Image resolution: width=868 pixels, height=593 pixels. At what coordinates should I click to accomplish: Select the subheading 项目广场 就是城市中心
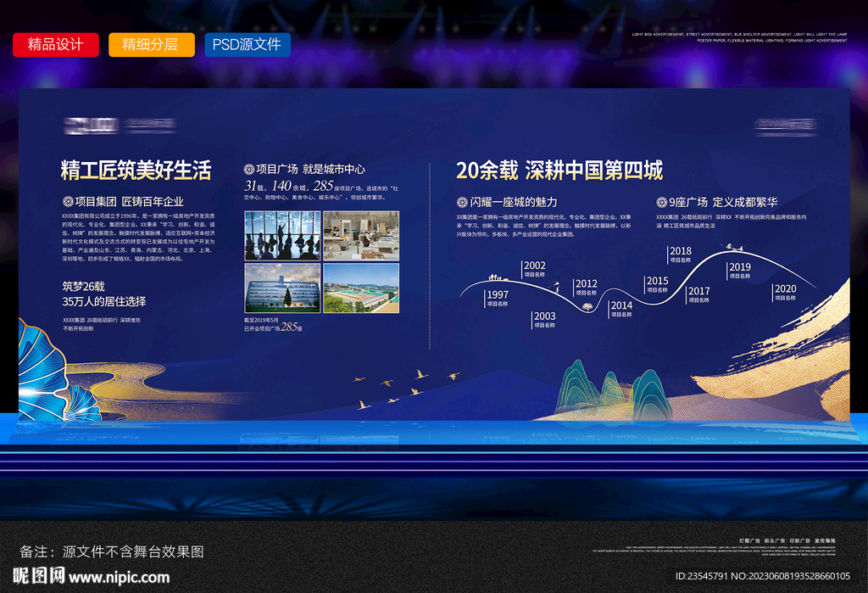click(x=310, y=169)
